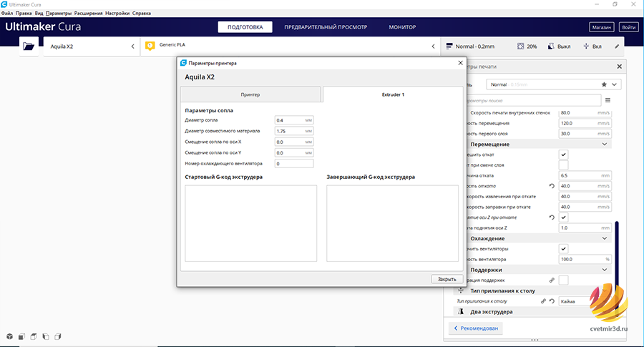This screenshot has height=347, width=644.
Task: Open the settings visibility hamburger menu icon
Action: click(608, 100)
